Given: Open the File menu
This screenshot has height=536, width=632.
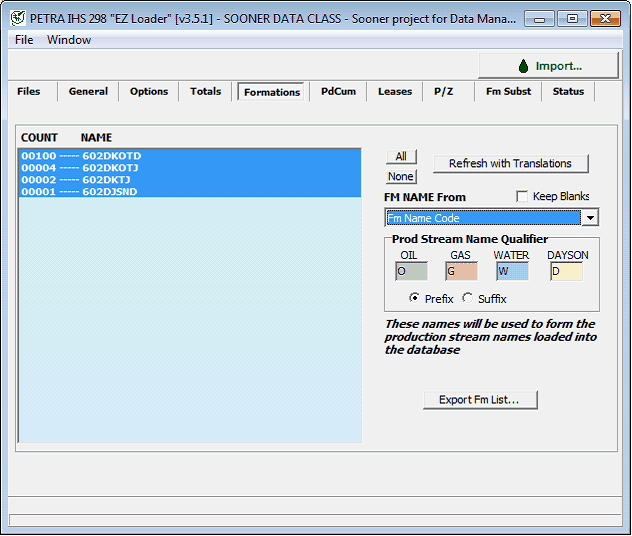Looking at the screenshot, I should [x=24, y=40].
